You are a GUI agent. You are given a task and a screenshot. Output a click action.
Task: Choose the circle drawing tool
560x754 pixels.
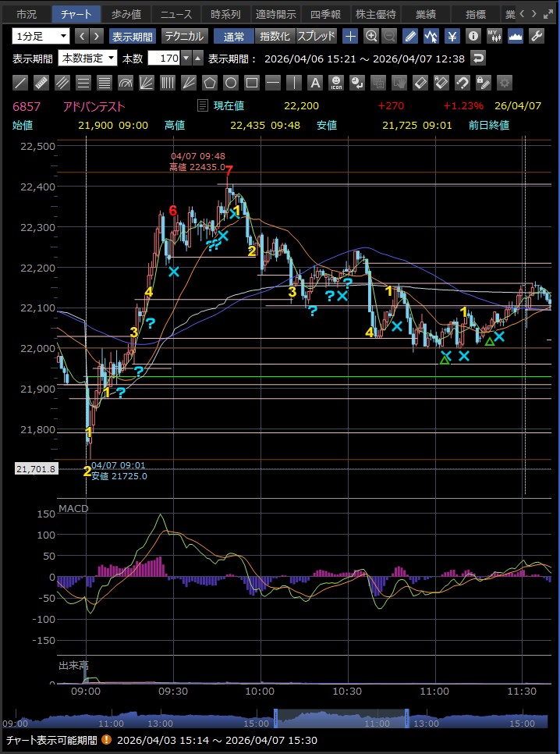tap(231, 83)
